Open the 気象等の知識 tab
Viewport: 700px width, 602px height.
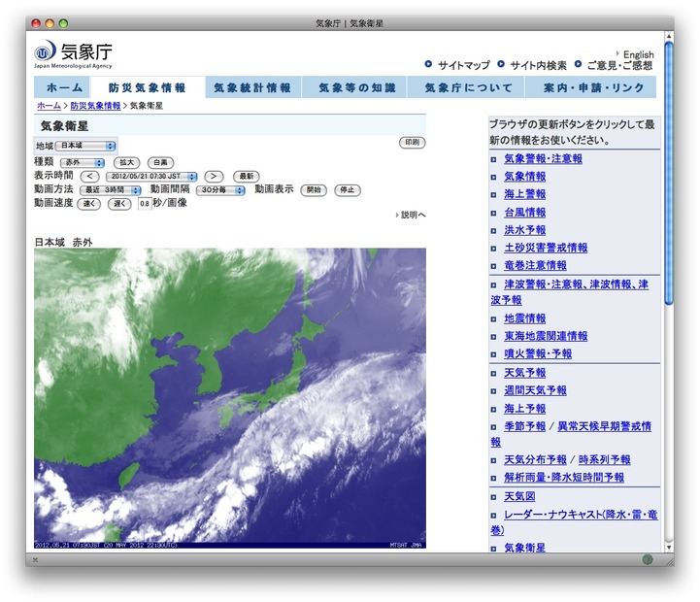click(357, 88)
